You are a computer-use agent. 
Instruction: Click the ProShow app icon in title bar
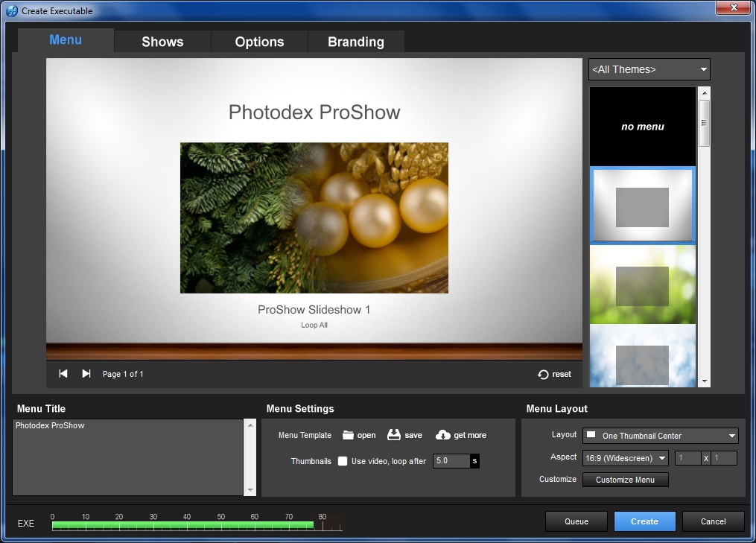click(12, 10)
